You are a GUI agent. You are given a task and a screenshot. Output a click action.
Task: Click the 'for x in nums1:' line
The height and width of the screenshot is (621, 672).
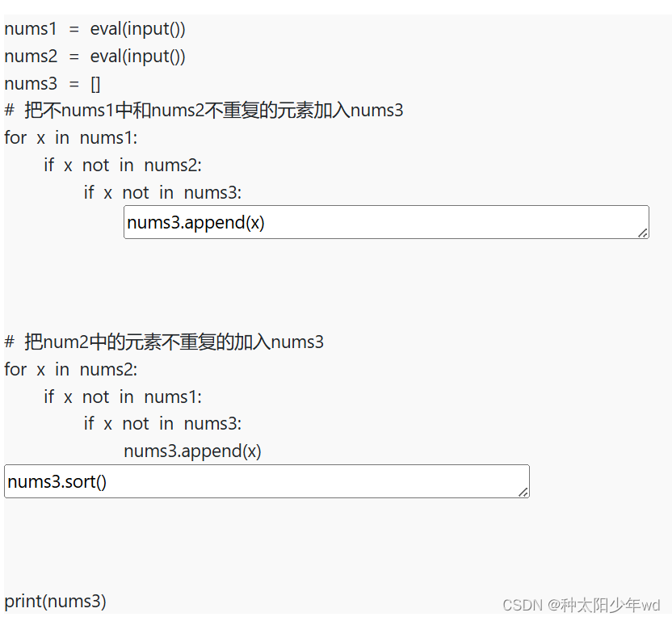click(x=71, y=138)
